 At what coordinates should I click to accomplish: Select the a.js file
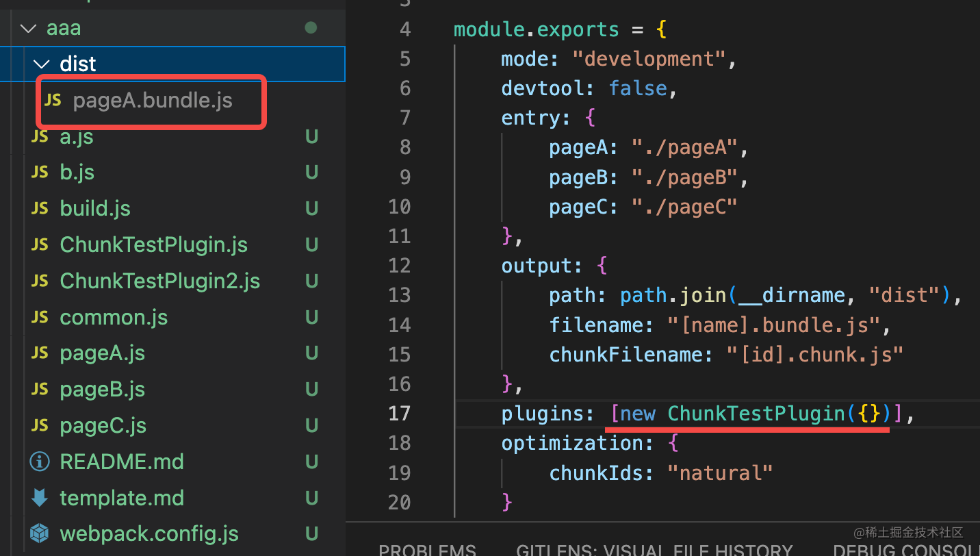coord(77,137)
